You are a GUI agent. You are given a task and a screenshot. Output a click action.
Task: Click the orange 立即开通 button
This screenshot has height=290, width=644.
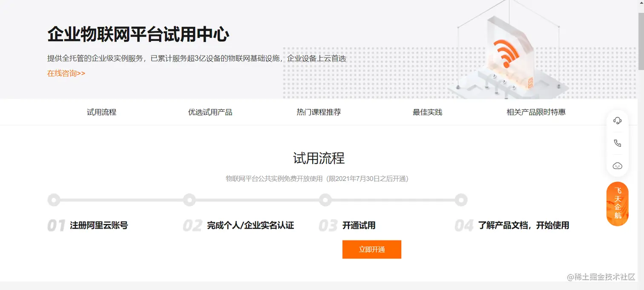click(x=372, y=249)
